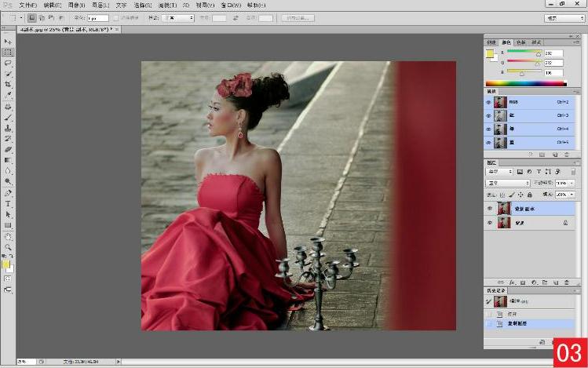Select the History Brush tool
Screen dimensions: 588x368
coord(8,139)
